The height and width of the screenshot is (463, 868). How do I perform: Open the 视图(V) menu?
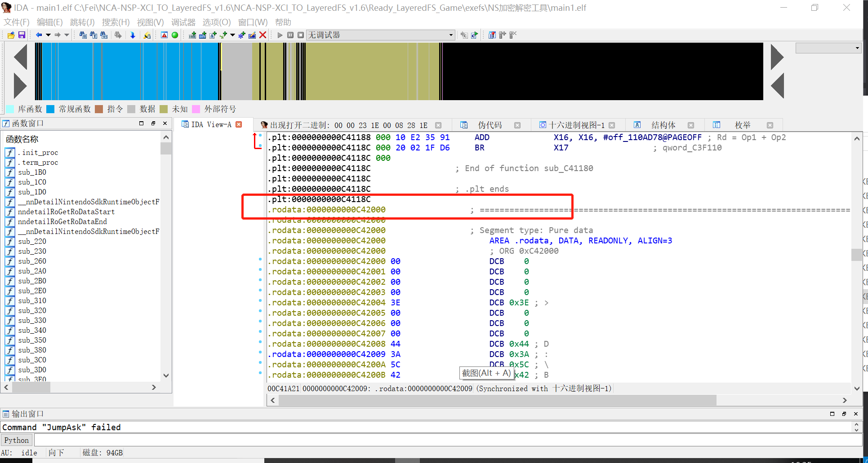point(150,22)
